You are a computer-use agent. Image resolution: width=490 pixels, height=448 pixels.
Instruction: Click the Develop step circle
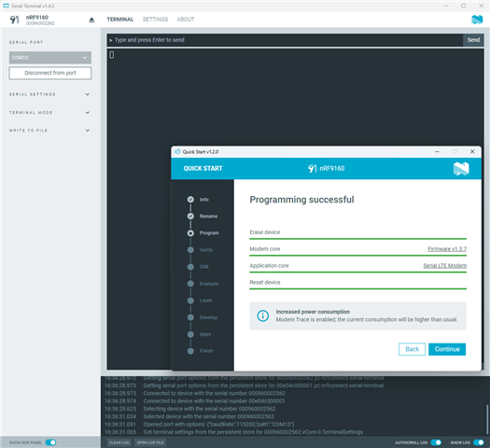pos(190,317)
